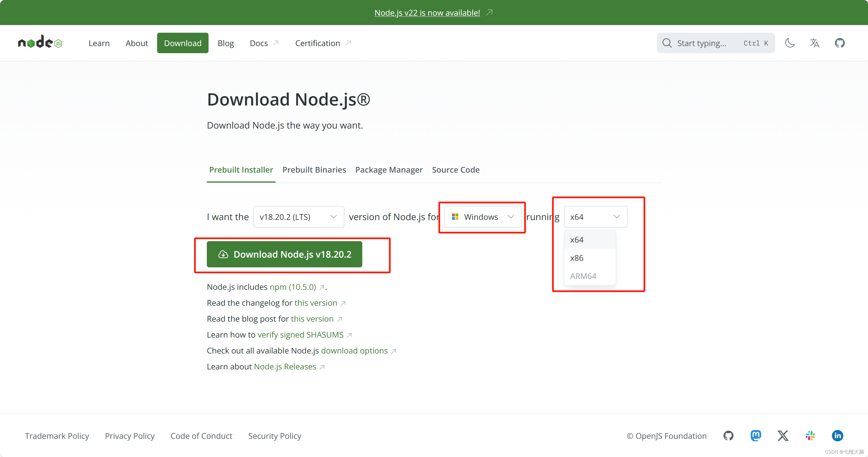Open the npm (10.5.0) link

293,287
